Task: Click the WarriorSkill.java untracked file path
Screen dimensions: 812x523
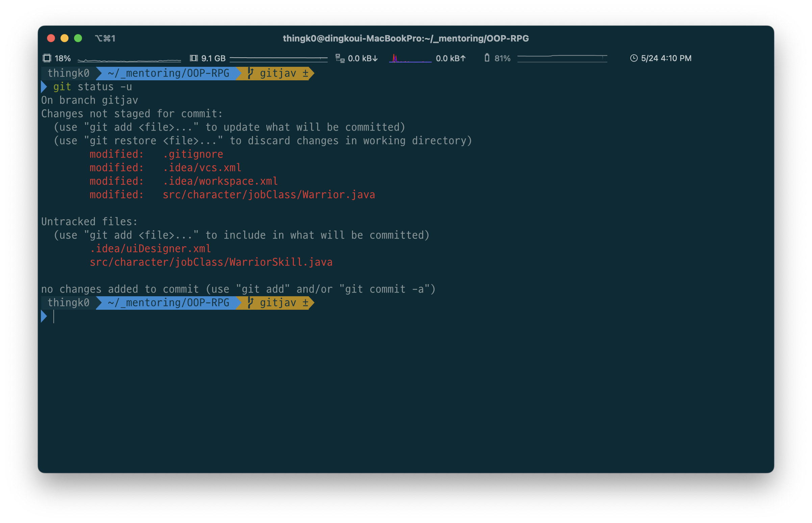Action: [x=211, y=263]
